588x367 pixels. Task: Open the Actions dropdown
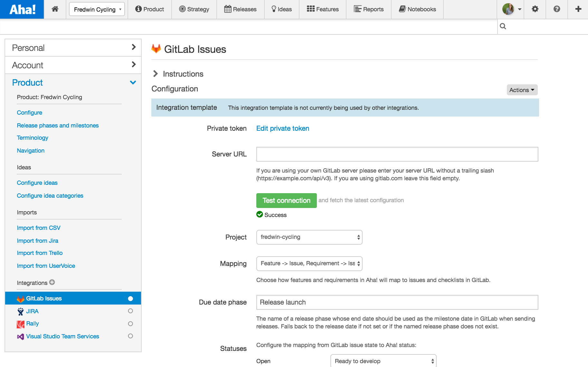522,90
